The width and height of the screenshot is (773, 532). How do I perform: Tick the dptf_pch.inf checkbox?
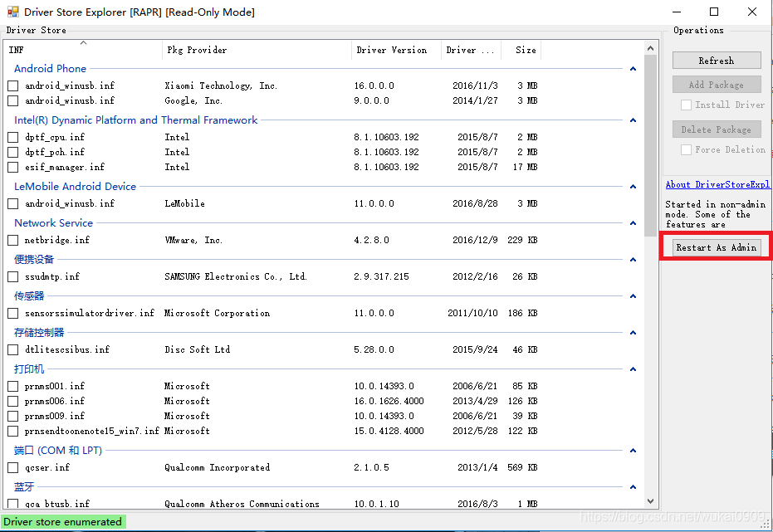(13, 152)
